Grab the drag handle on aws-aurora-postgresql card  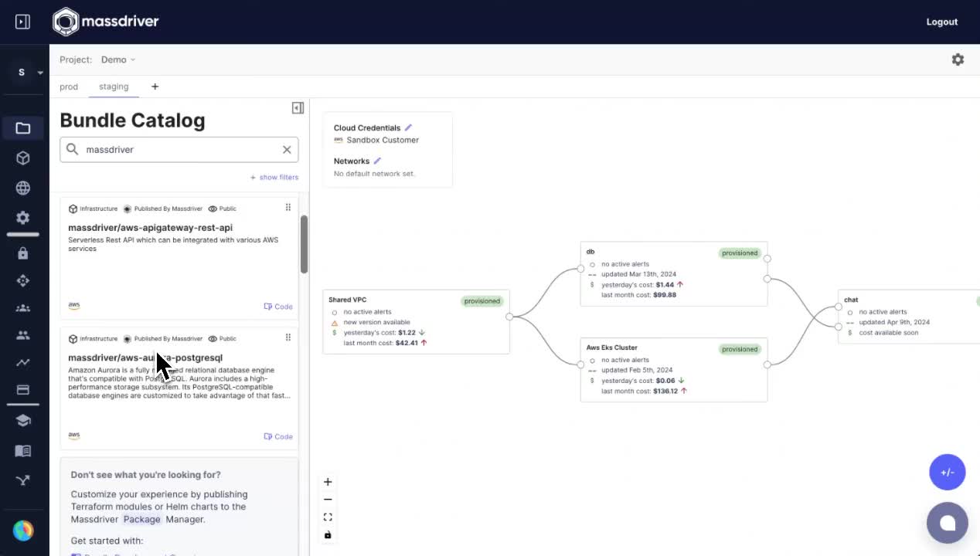(288, 337)
